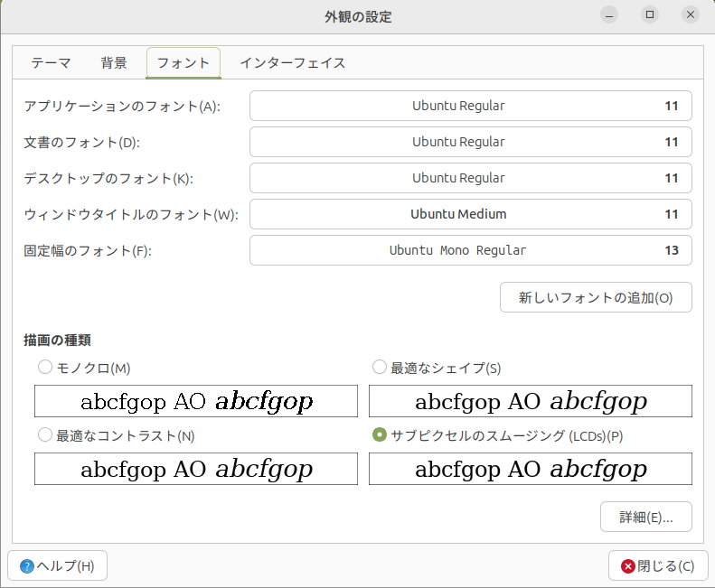Choose fixed-width font Ubuntu Mono Regular
Image resolution: width=715 pixels, height=588 pixels.
coord(471,250)
